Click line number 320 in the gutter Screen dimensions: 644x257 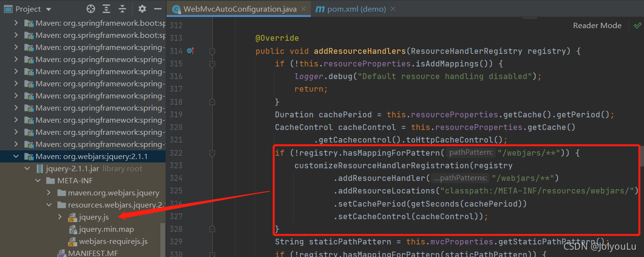pos(176,127)
